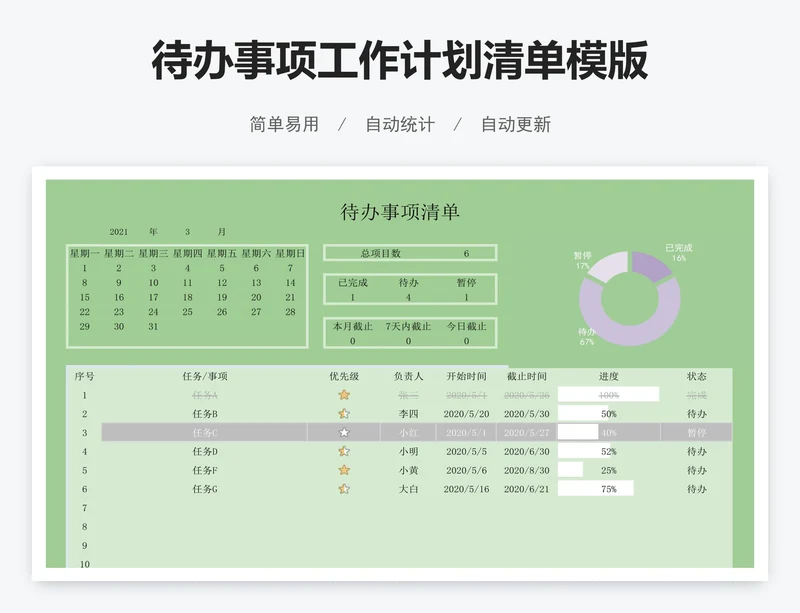Click the priority star in 任务D row

[344, 451]
